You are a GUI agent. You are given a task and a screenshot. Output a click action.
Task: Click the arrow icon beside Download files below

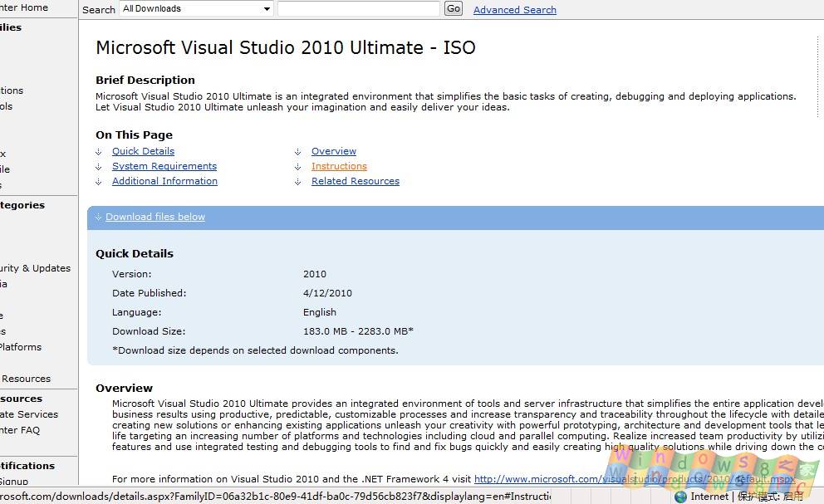click(98, 217)
